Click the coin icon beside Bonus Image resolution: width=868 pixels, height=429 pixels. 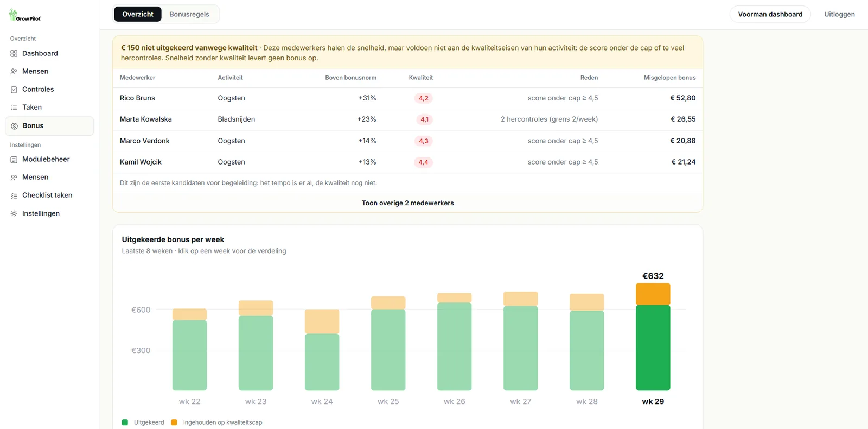tap(15, 126)
